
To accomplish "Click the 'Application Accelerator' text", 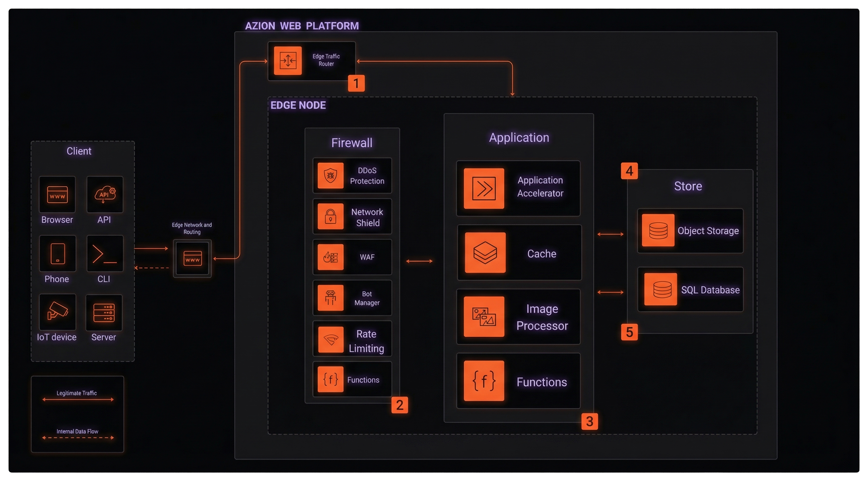I will pos(540,187).
